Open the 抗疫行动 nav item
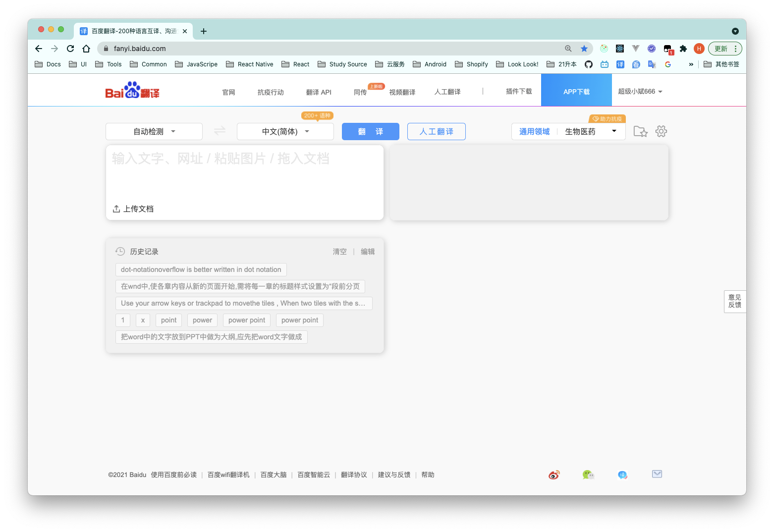This screenshot has width=774, height=532. [271, 92]
